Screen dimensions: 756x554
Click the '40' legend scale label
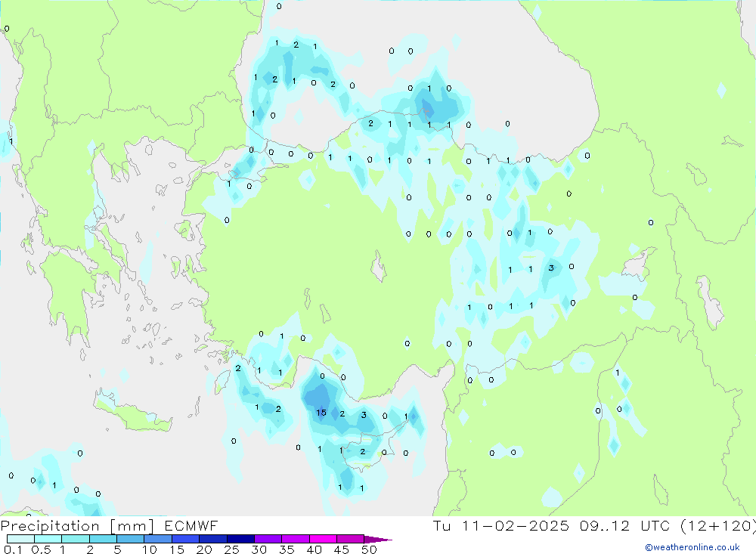tap(314, 549)
